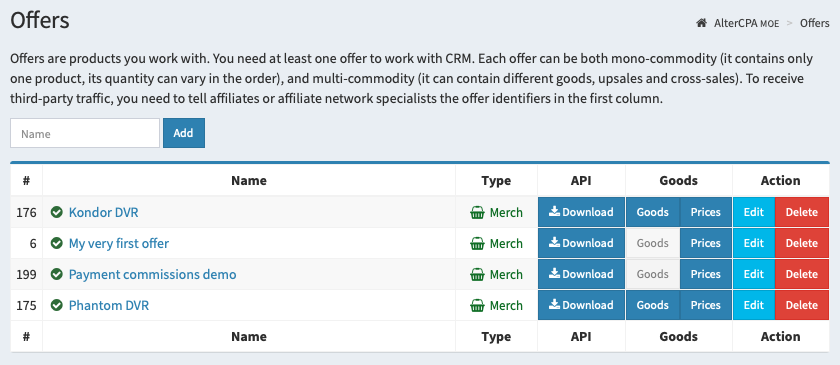The height and width of the screenshot is (365, 840).
Task: Open the Phantom DVR offer link
Action: [109, 306]
